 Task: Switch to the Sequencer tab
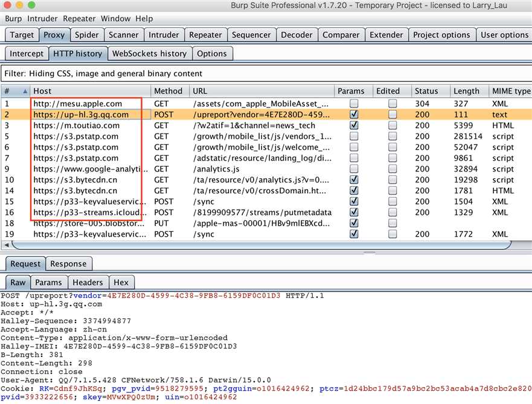click(251, 35)
